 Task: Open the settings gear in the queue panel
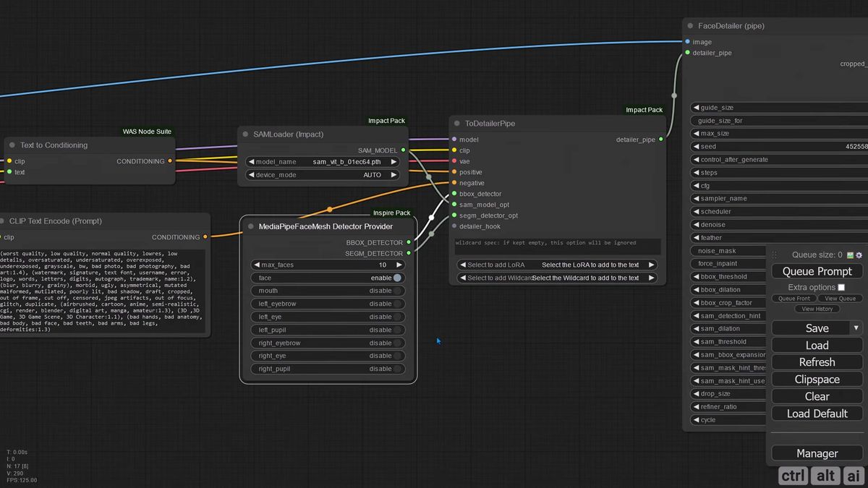pos(859,255)
